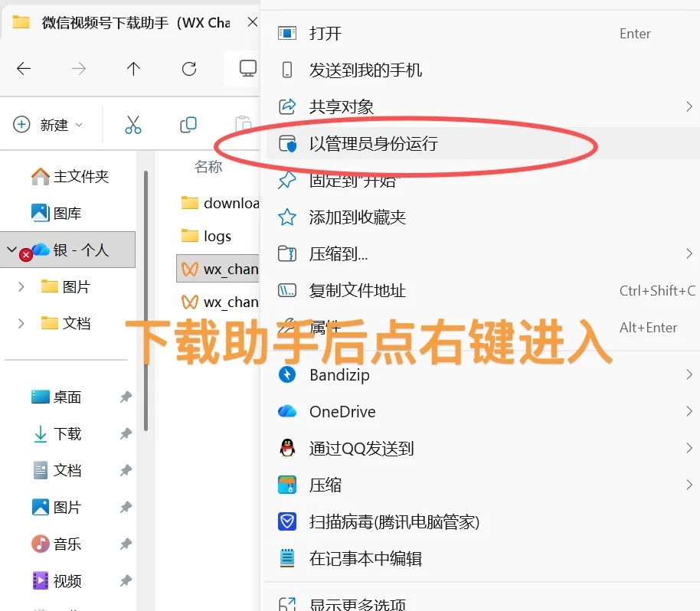
Task: Click the Cut icon in the toolbar
Action: pyautogui.click(x=132, y=124)
